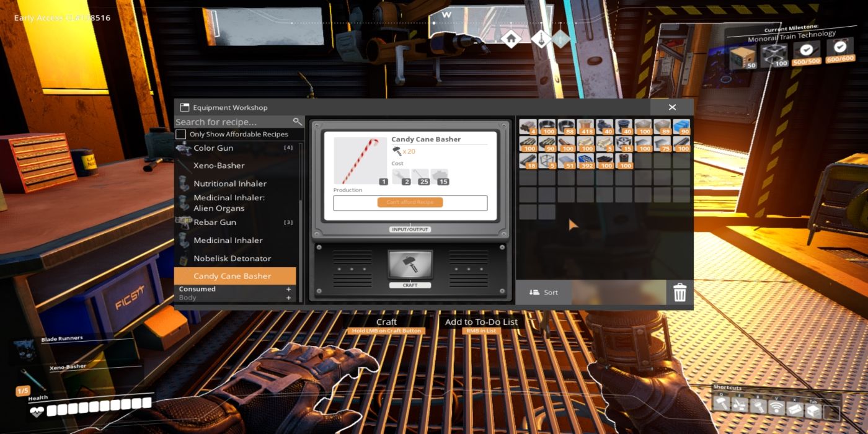The height and width of the screenshot is (434, 868).
Task: Click the Color Gun recipe icon
Action: 184,148
